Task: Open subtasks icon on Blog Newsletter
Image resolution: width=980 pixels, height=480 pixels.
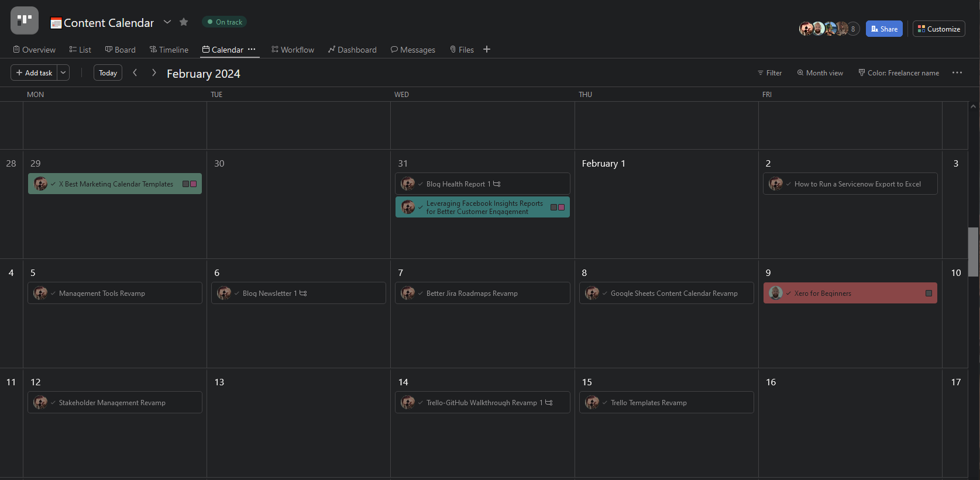Action: point(303,293)
